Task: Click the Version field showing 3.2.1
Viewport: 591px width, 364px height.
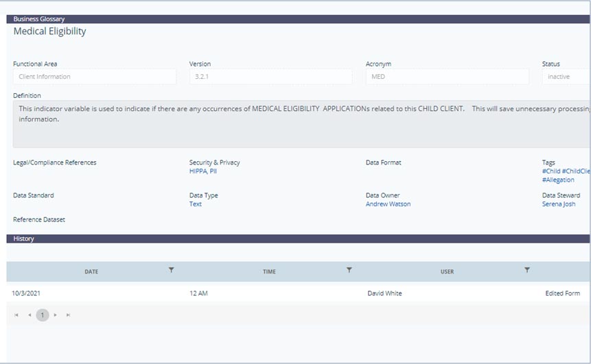Action: pyautogui.click(x=270, y=76)
